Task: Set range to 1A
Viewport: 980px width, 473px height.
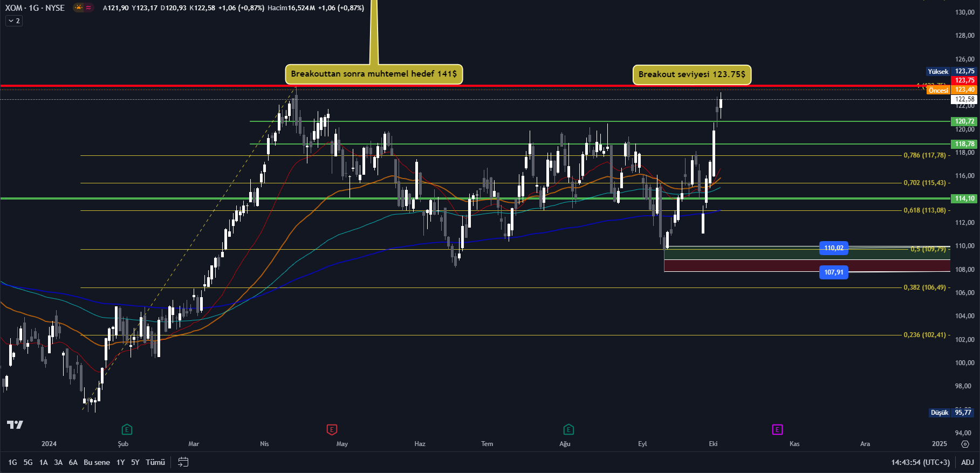Action: click(44, 462)
